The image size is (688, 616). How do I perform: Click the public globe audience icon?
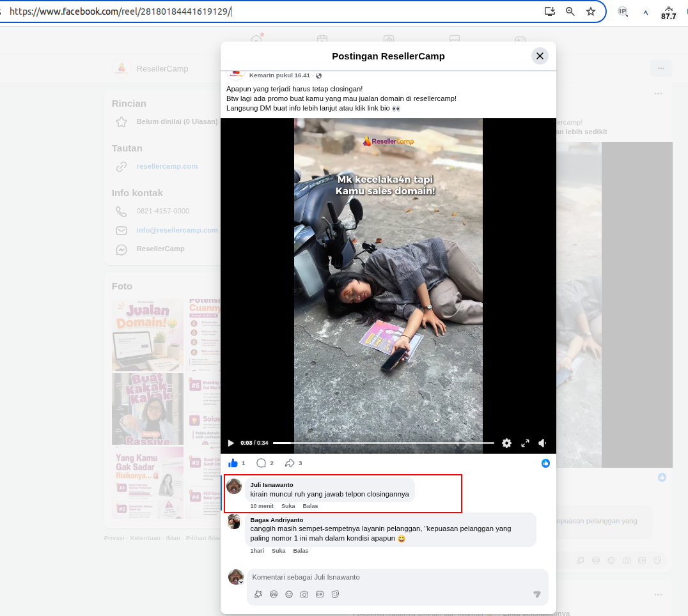click(x=319, y=75)
